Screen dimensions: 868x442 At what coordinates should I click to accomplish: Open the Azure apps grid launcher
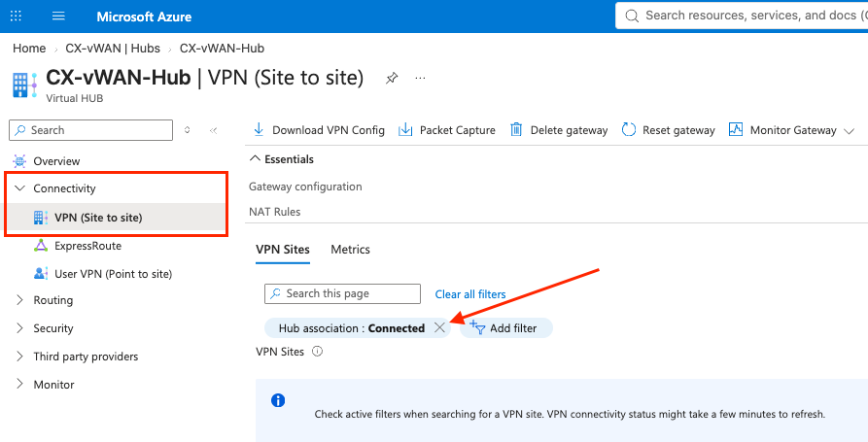pos(17,17)
